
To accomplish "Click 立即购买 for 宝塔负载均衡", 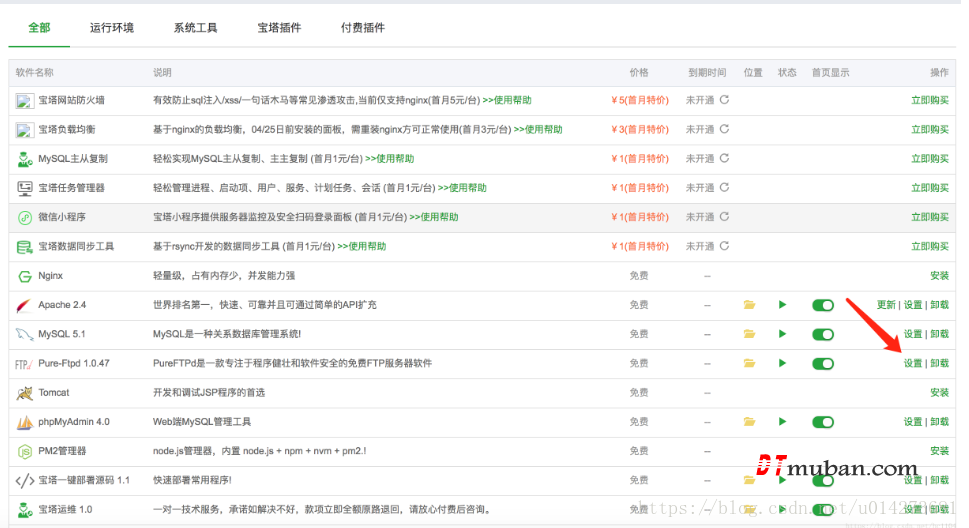I will pyautogui.click(x=929, y=129).
